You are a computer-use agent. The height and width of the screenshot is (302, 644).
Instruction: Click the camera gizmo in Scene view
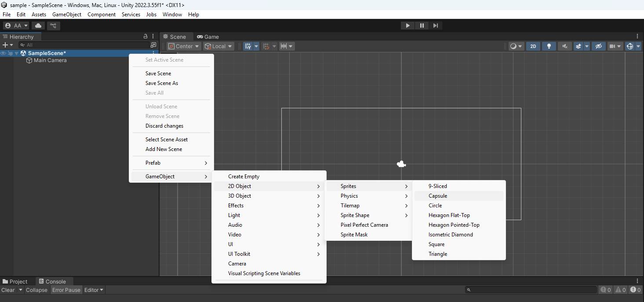401,164
